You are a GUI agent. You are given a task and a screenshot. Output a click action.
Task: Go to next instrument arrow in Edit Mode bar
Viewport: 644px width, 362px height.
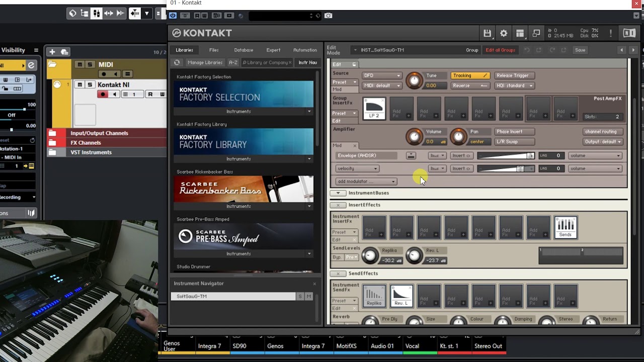[633, 50]
